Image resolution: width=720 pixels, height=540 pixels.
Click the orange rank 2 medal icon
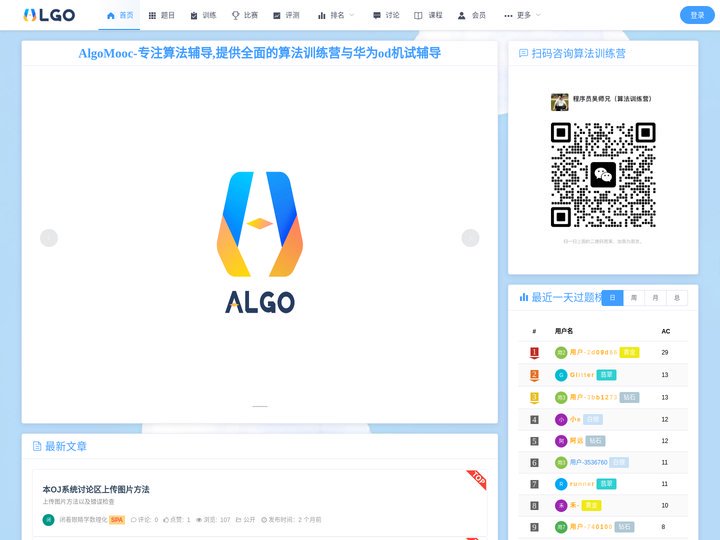(x=534, y=375)
